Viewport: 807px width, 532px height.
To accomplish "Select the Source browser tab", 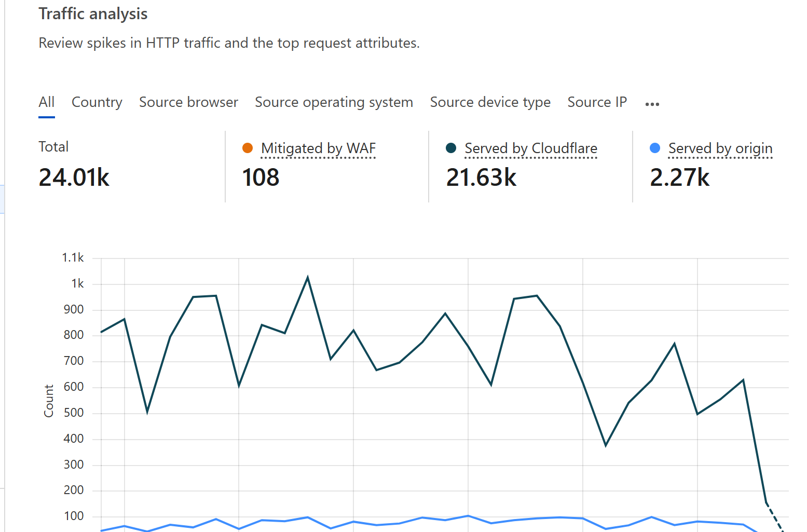I will [x=188, y=102].
